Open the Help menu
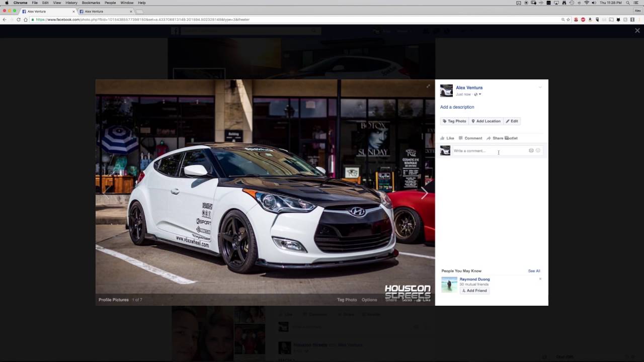 click(142, 3)
